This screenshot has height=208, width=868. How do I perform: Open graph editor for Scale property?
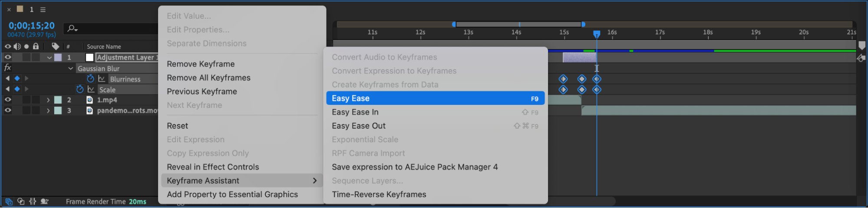tap(91, 89)
